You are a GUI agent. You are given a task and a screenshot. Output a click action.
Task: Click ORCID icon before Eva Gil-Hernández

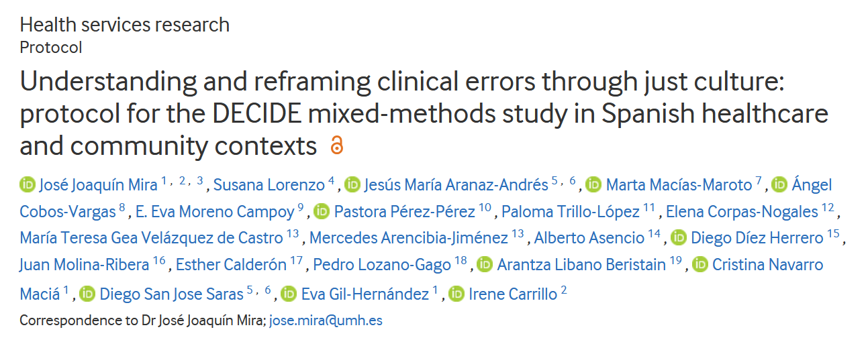(289, 294)
